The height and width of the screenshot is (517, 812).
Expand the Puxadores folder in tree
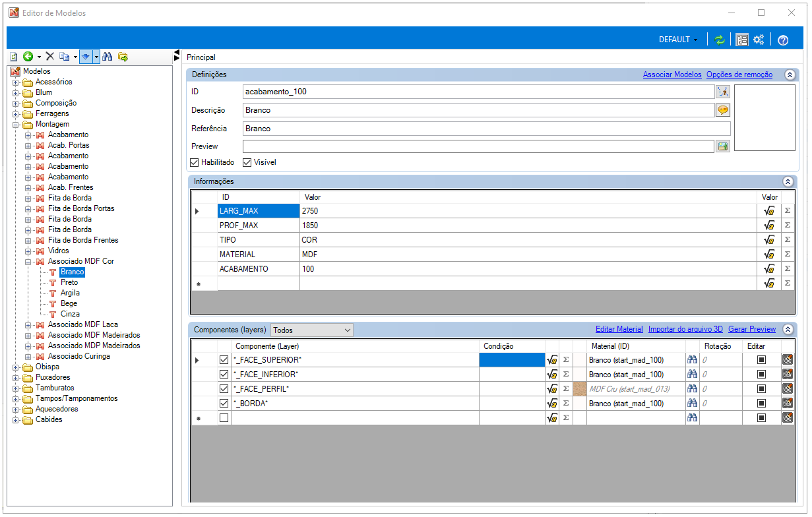pyautogui.click(x=16, y=377)
